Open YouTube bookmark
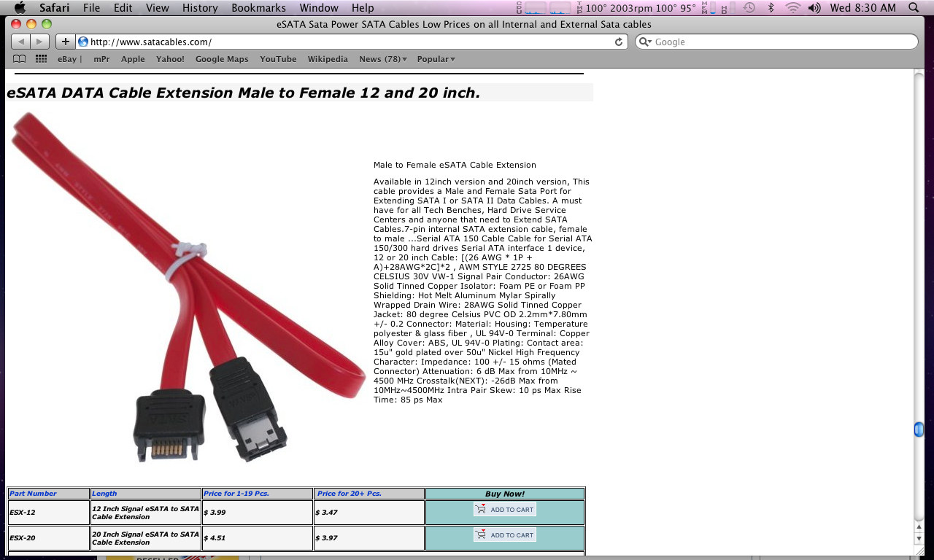 [278, 59]
